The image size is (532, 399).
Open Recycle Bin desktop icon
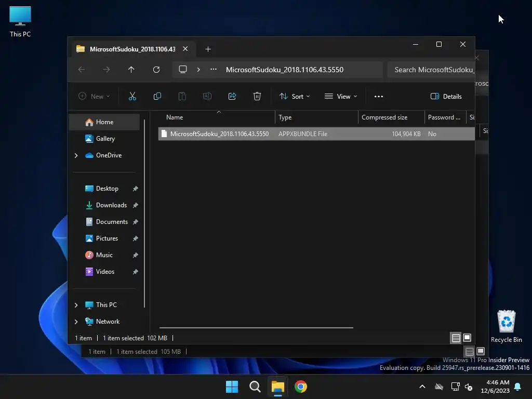(x=506, y=326)
